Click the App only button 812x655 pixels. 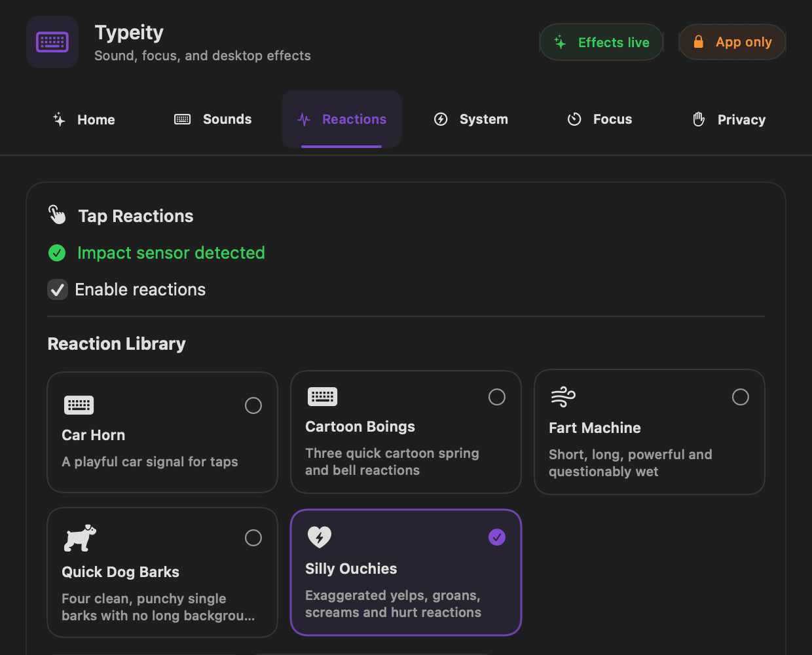point(732,42)
